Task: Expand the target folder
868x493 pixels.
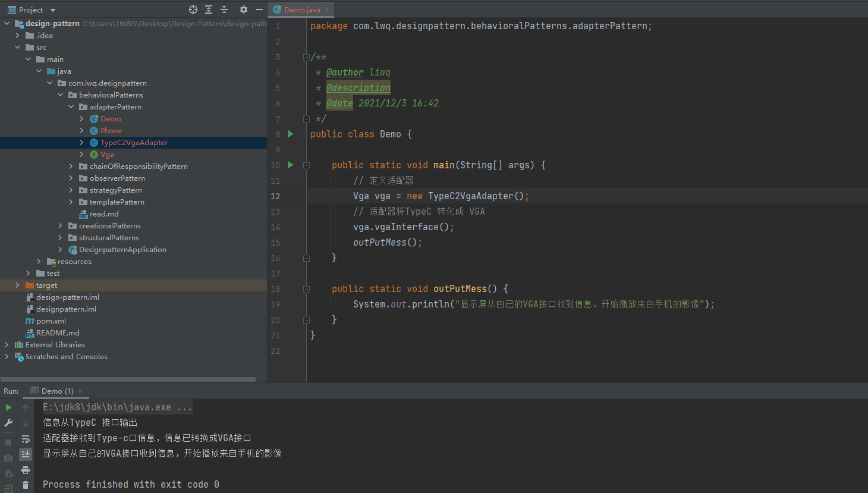Action: tap(17, 285)
